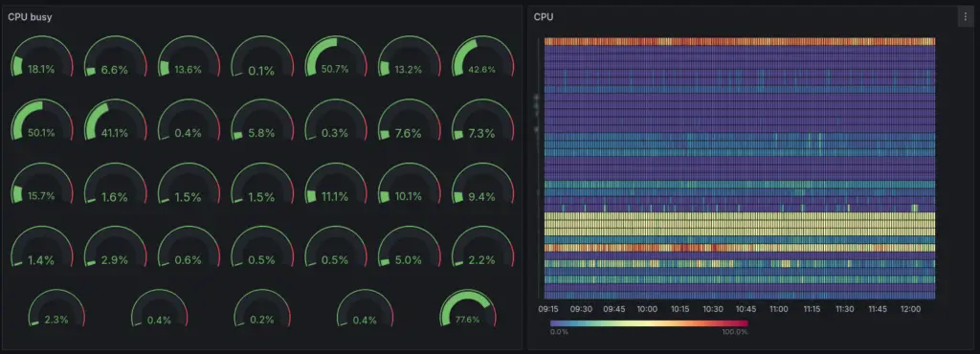This screenshot has width=980, height=354.
Task: Click the 0.0% legend label
Action: point(559,332)
